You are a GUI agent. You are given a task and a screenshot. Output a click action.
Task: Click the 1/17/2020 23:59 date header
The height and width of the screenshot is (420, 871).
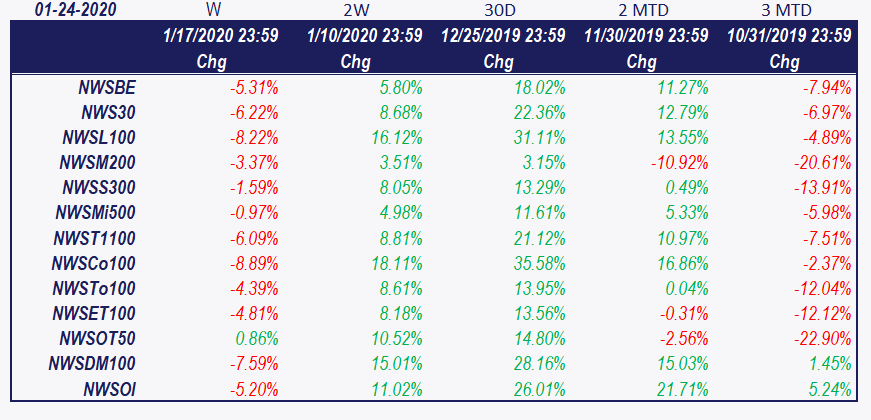pyautogui.click(x=221, y=36)
